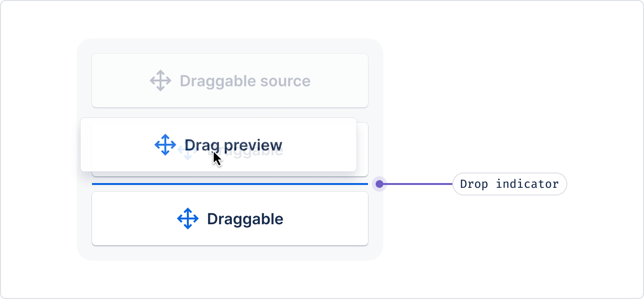Viewport: 644px width, 299px height.
Task: Click the 'Drop indicator' label pill
Action: (509, 184)
